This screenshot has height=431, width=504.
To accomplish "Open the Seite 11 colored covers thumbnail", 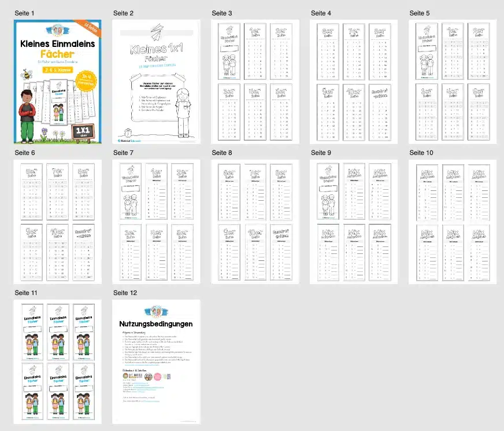I will coord(58,362).
